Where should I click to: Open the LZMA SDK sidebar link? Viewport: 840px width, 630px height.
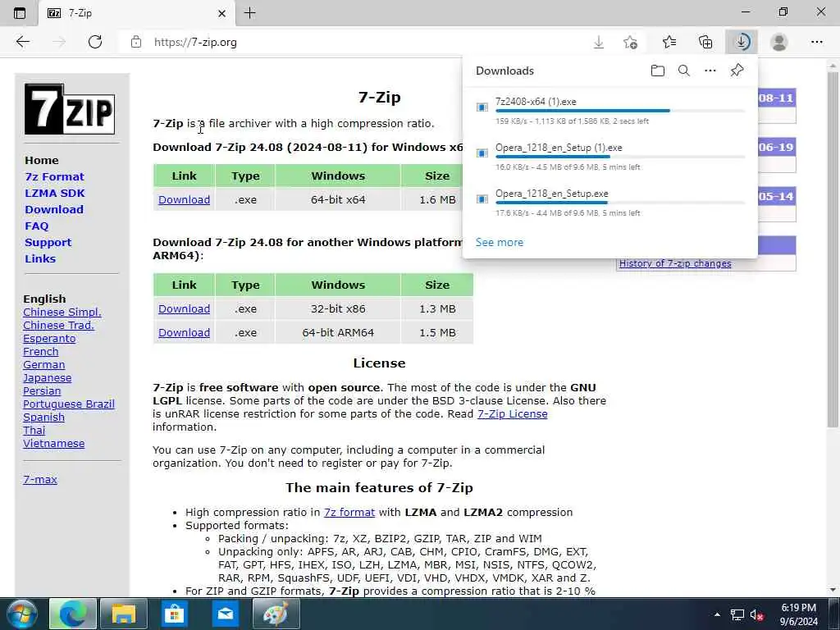(55, 193)
